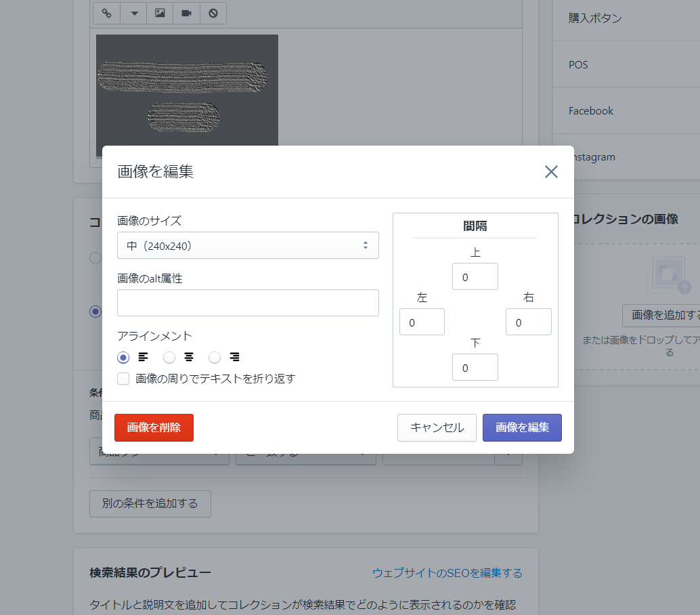Click the clear formatting icon in editor toolbar
Screen dimensions: 700x615
(213, 13)
